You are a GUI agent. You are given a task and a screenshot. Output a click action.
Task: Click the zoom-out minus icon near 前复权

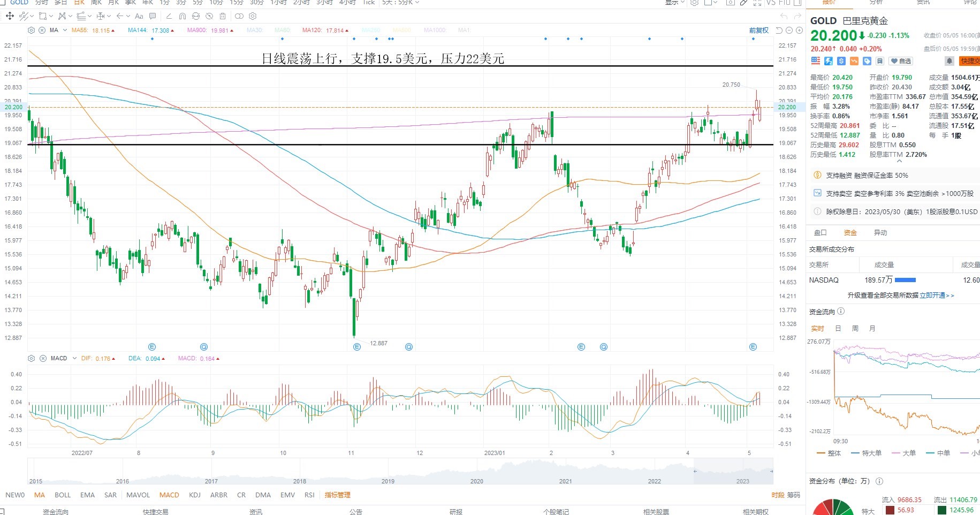pos(789,30)
